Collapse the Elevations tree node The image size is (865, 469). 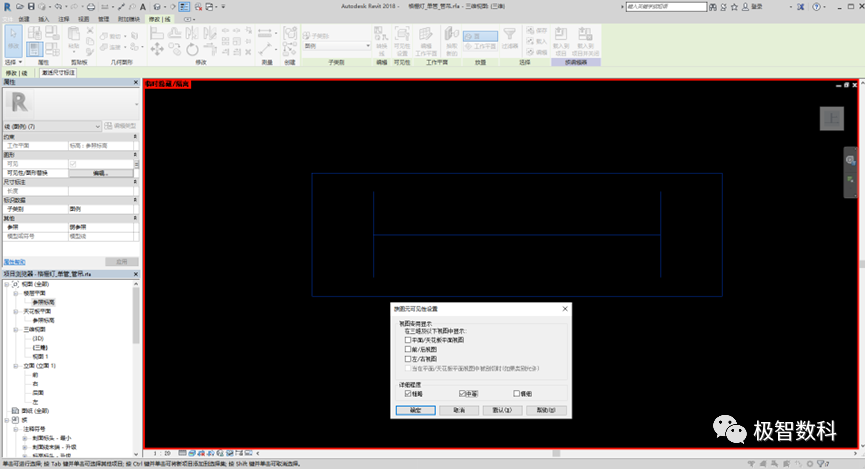pyautogui.click(x=15, y=366)
